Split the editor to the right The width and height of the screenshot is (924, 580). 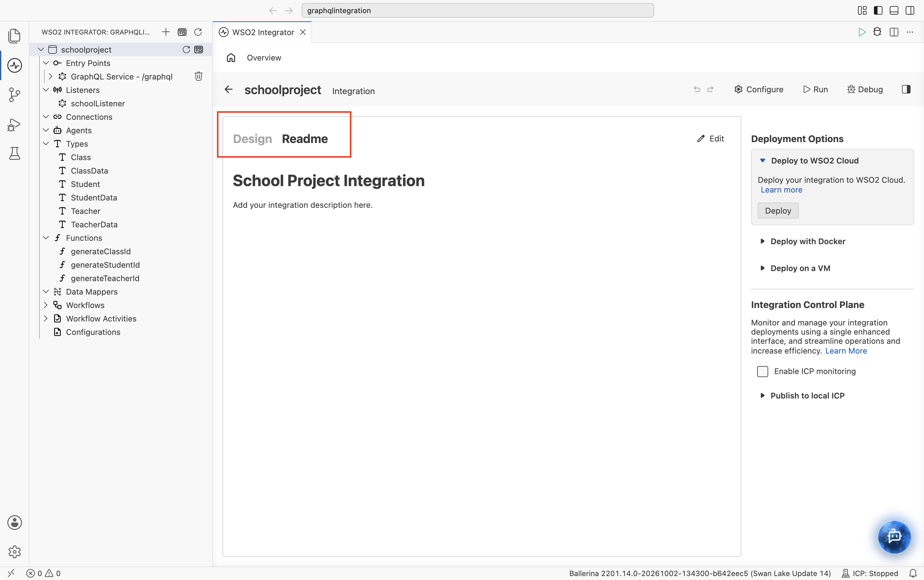[x=894, y=32]
